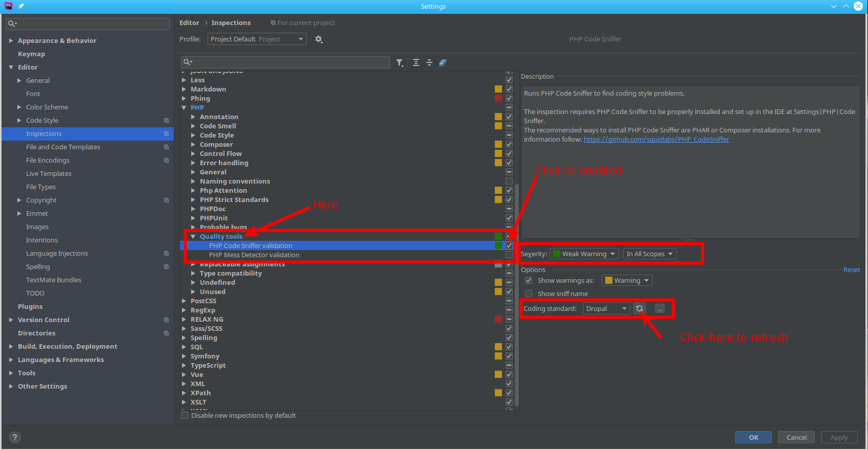This screenshot has height=450, width=868.
Task: Open Live Templates settings page
Action: pyautogui.click(x=49, y=173)
